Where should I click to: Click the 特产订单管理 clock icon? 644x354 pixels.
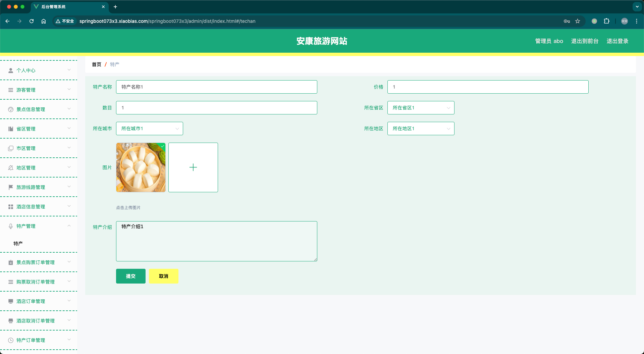coord(11,340)
